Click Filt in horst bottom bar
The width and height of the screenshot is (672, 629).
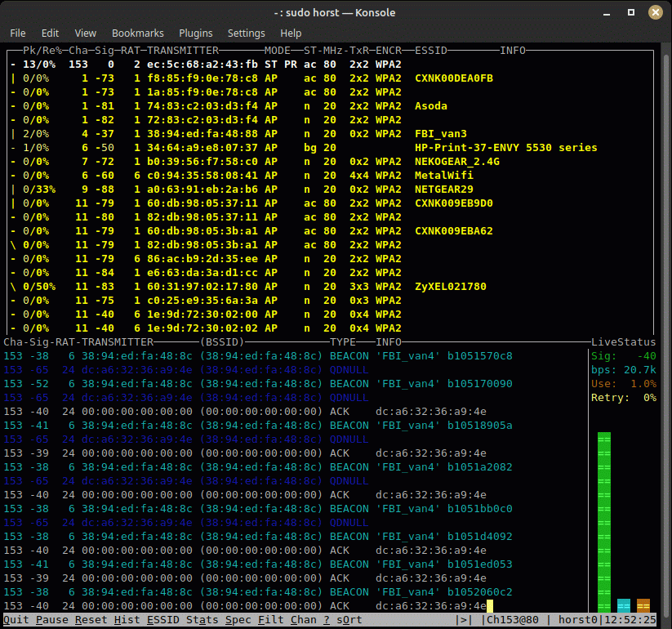pos(271,619)
